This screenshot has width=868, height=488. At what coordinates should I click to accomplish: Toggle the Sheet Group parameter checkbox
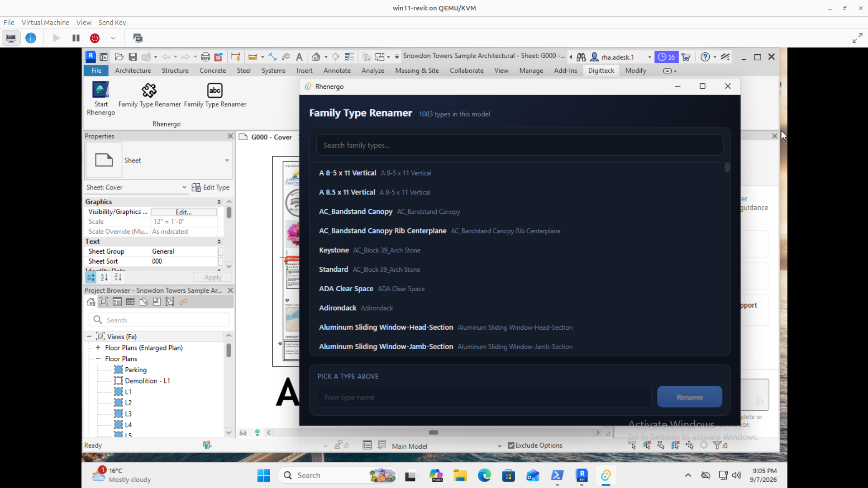point(220,251)
